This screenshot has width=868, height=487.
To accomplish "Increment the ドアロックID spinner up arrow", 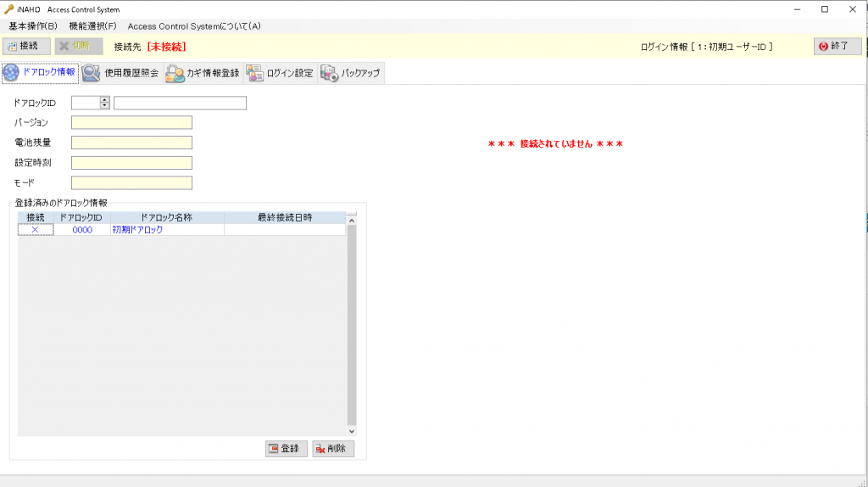I will pos(105,100).
